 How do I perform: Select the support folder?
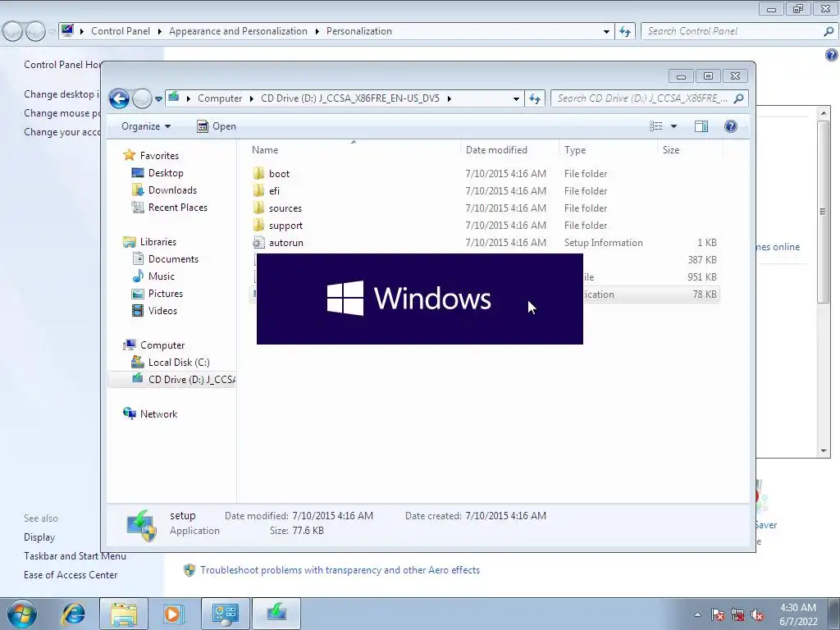pyautogui.click(x=285, y=226)
